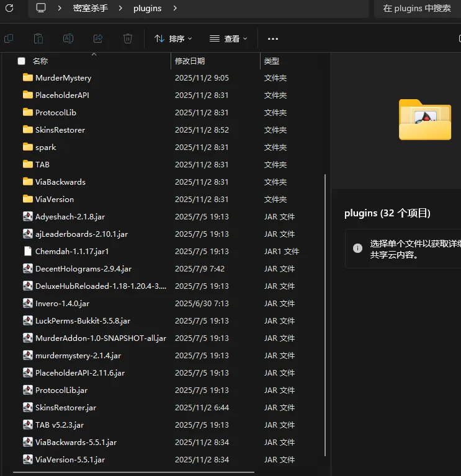
Task: Click the 在 plugins 中搜索 search field
Action: point(417,8)
